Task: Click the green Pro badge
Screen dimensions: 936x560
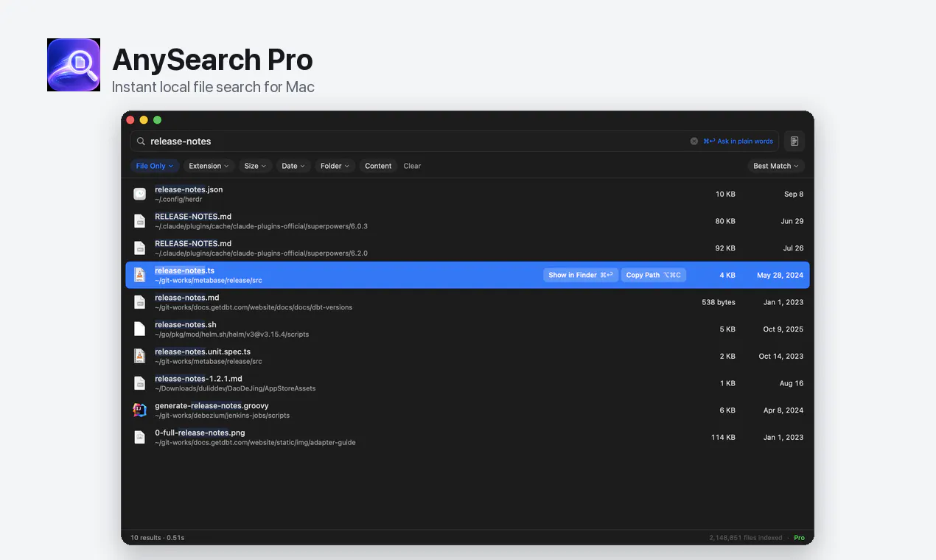Action: (x=799, y=538)
